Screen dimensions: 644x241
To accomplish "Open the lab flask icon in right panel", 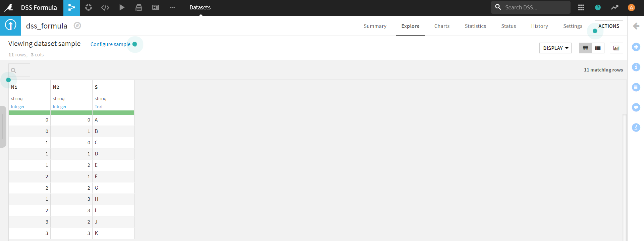I will coord(636,128).
